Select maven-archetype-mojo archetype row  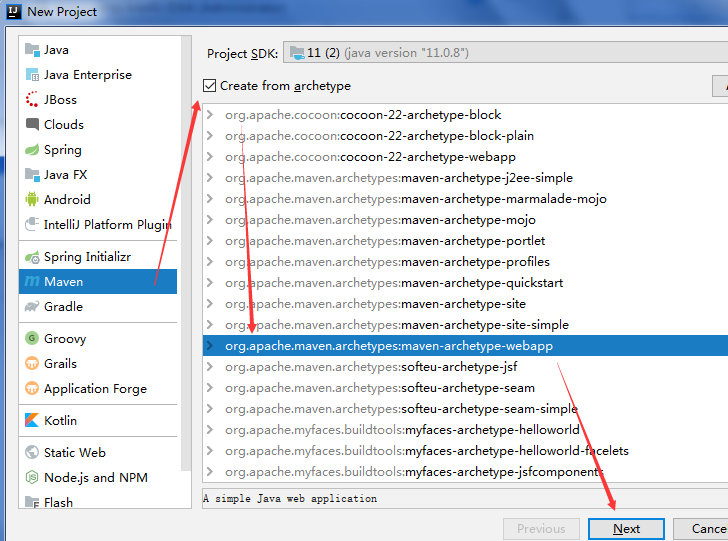click(x=465, y=220)
